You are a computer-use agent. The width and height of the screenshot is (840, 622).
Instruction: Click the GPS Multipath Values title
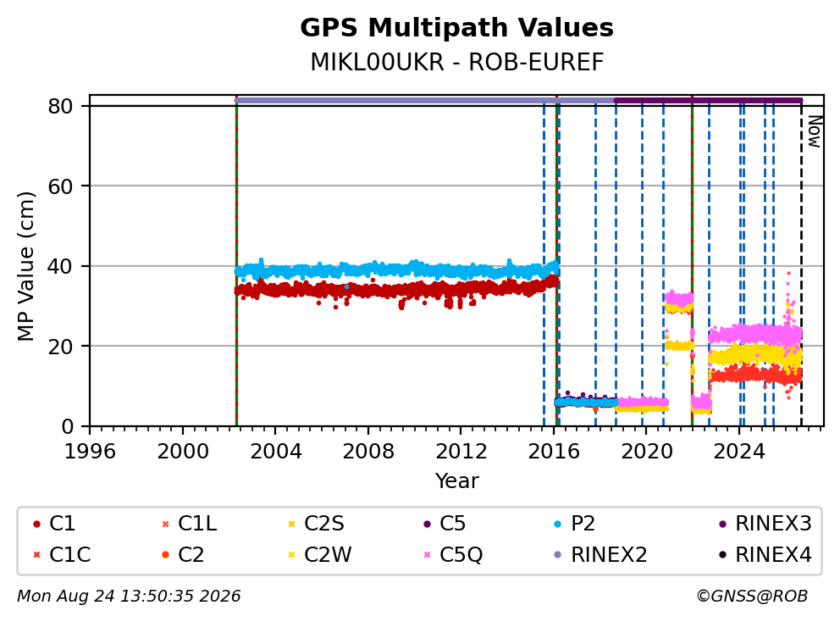tap(456, 28)
